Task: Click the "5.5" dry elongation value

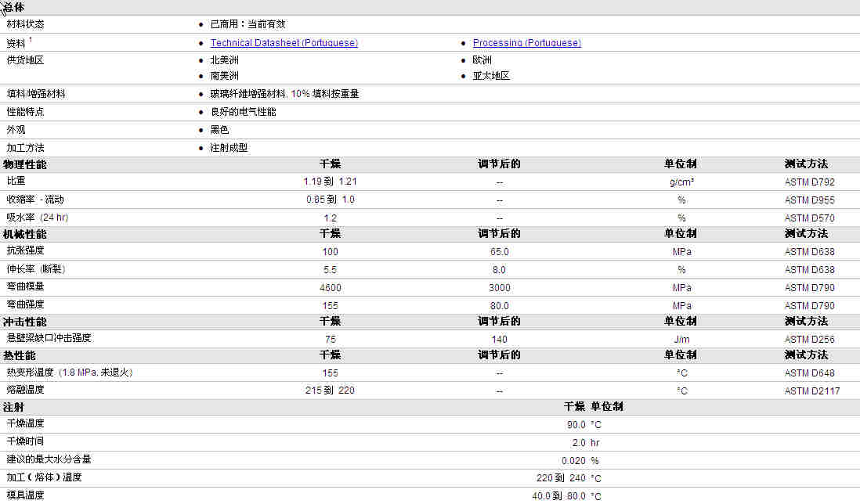Action: click(x=331, y=269)
